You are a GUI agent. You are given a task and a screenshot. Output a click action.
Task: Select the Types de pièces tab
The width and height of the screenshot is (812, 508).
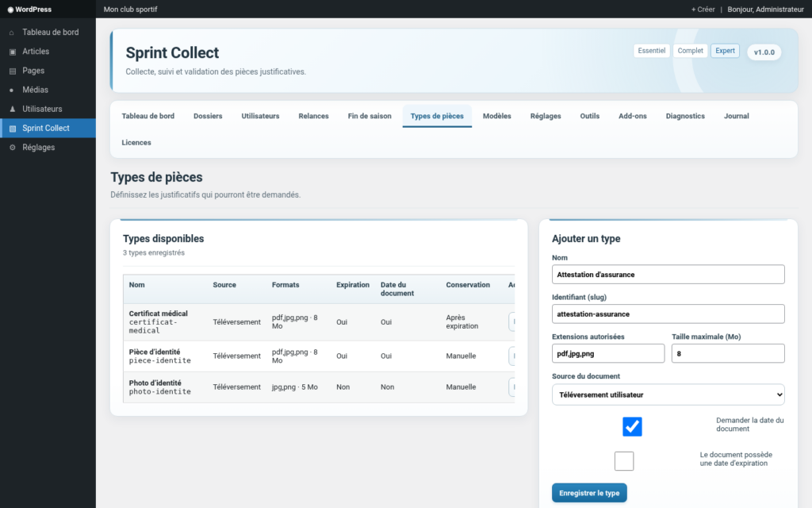[x=437, y=116]
